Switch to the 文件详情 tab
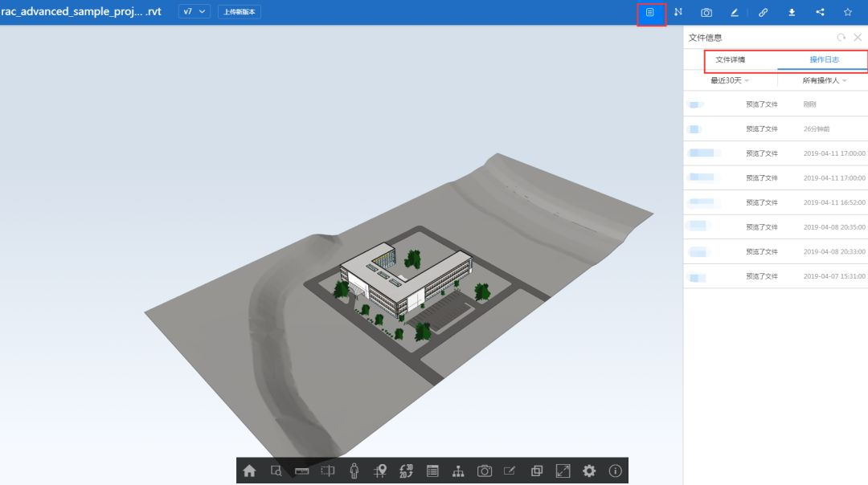868x485 pixels. coord(730,60)
